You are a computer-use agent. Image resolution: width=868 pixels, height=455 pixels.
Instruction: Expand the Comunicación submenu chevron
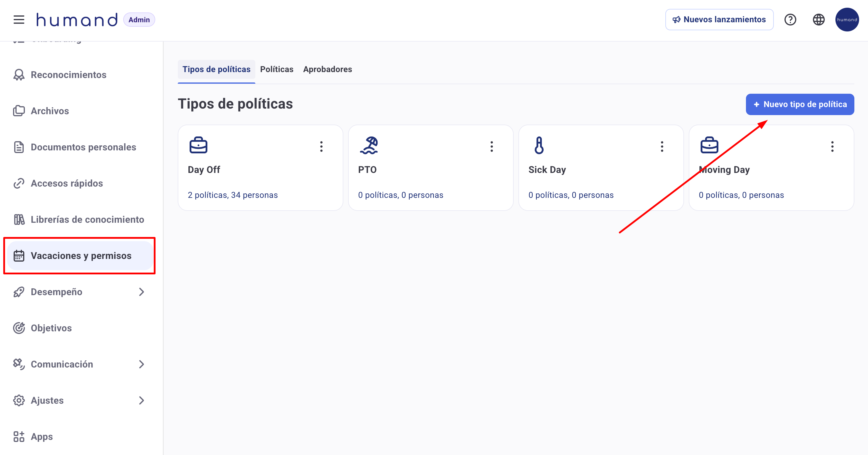pos(141,364)
